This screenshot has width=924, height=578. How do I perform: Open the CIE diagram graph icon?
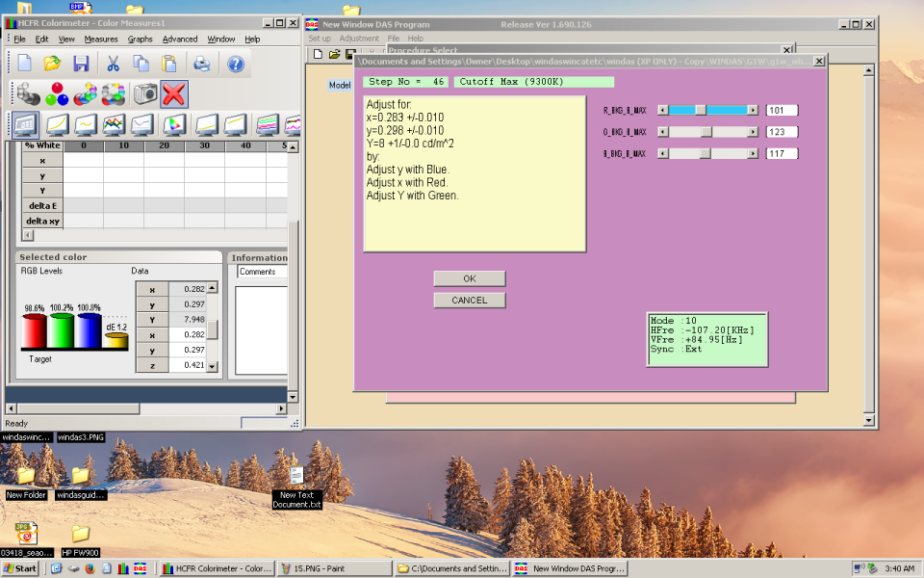point(173,124)
